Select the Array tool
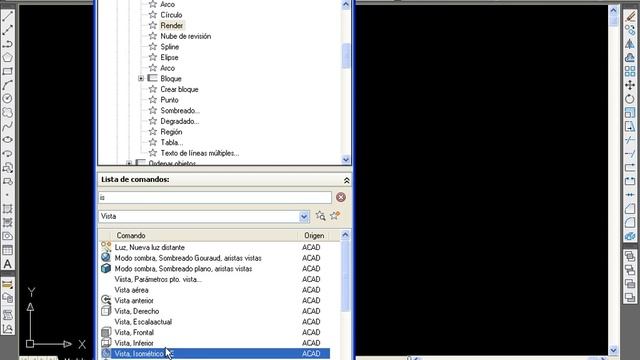Screen dimensions: 640x360 pos(630,71)
